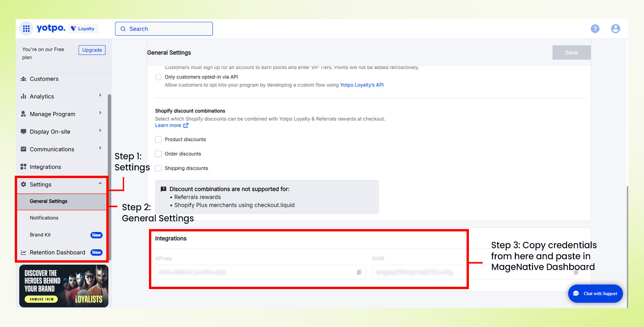The height and width of the screenshot is (327, 644).
Task: Copy the GUID value
Action: point(576,272)
